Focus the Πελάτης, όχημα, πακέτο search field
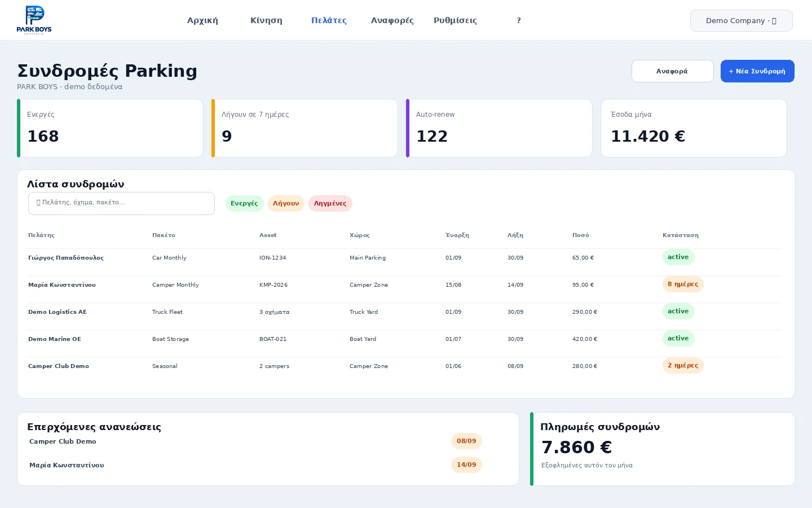Image resolution: width=812 pixels, height=508 pixels. (121, 203)
